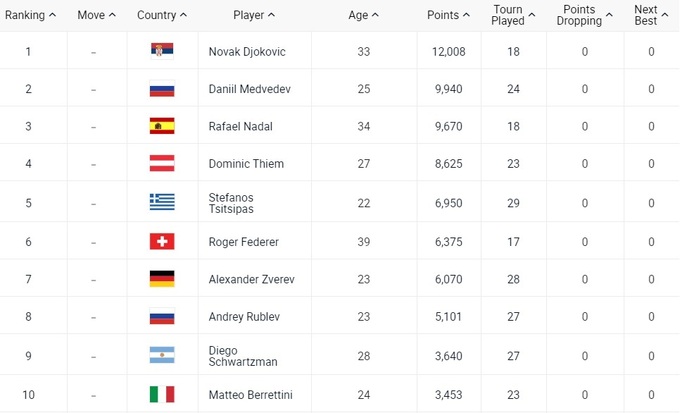Sort by Player column header

coord(254,16)
